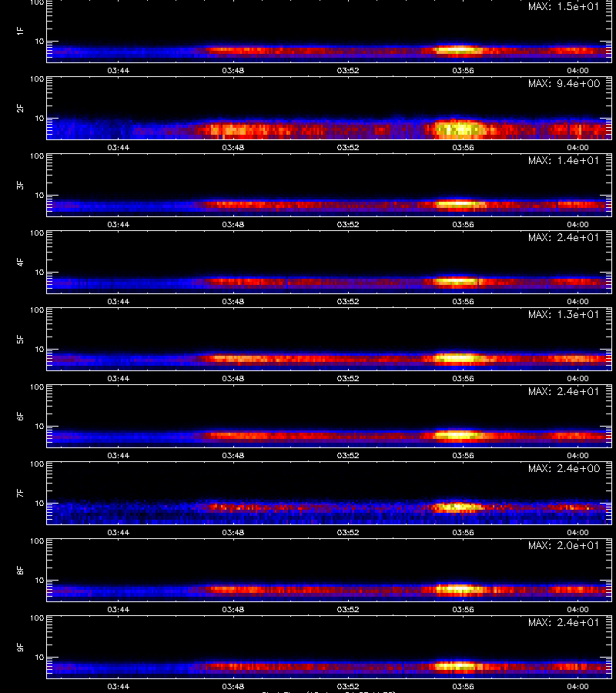Select the 'MAX: 9.4e+00' readout in panel 2F
Screen dimensions: 616x693
click(564, 83)
